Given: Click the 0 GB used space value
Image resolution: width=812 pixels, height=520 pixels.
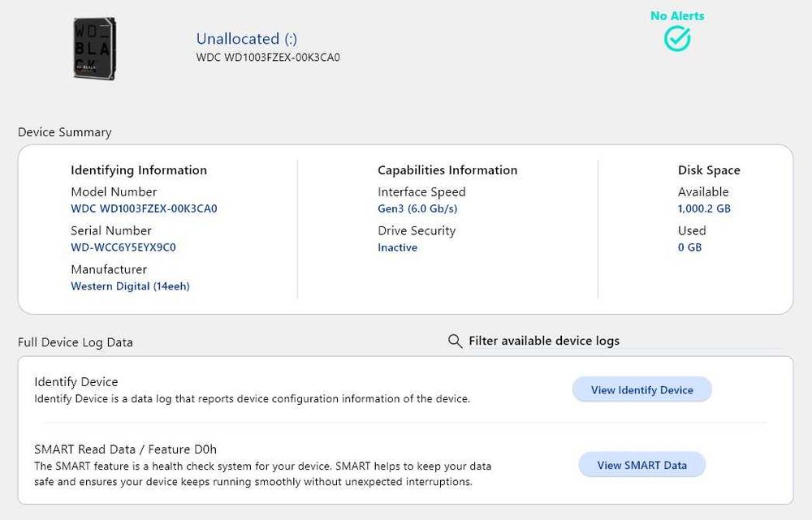Looking at the screenshot, I should click(689, 247).
